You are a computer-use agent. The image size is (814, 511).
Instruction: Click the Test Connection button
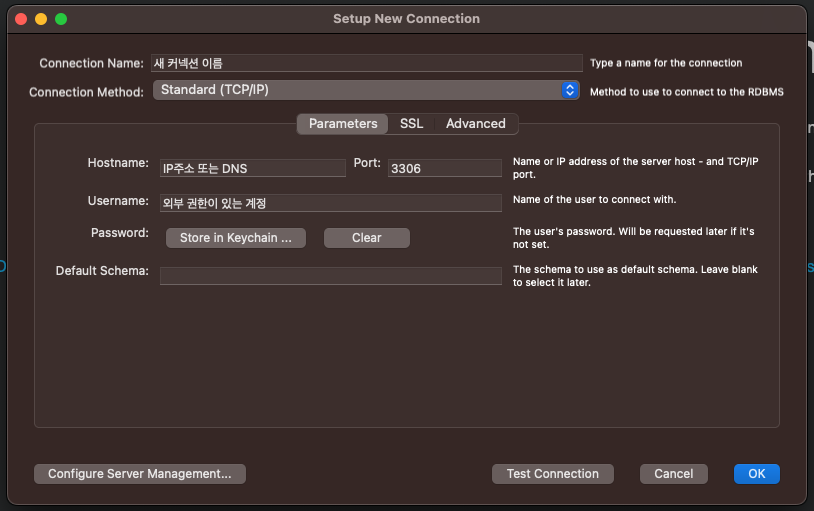coord(552,474)
